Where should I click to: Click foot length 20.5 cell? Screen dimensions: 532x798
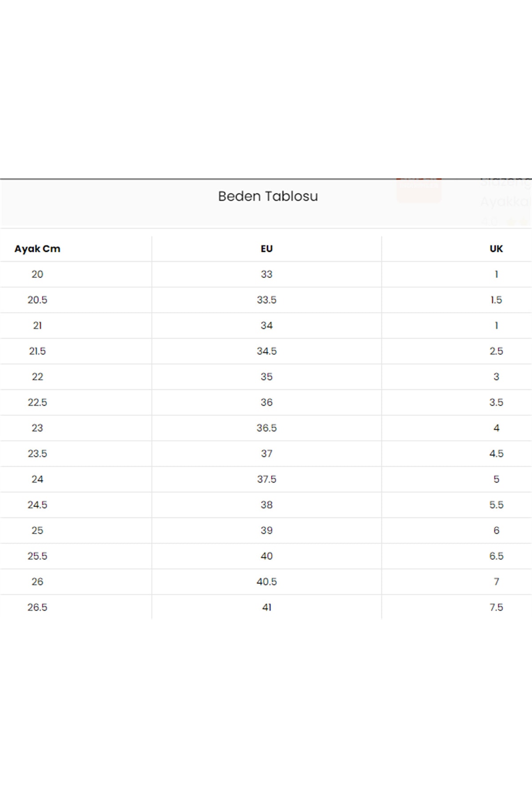[37, 300]
